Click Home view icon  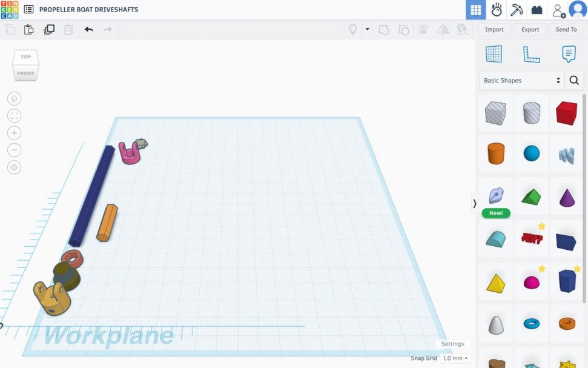coord(14,99)
